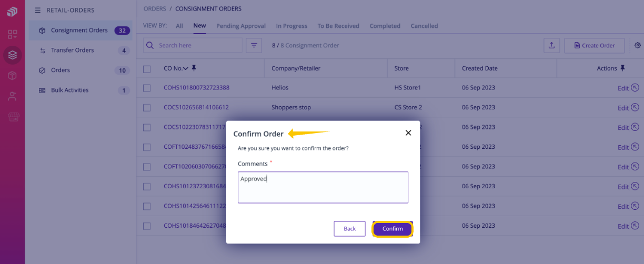Open the user icon in left rail

(x=13, y=96)
